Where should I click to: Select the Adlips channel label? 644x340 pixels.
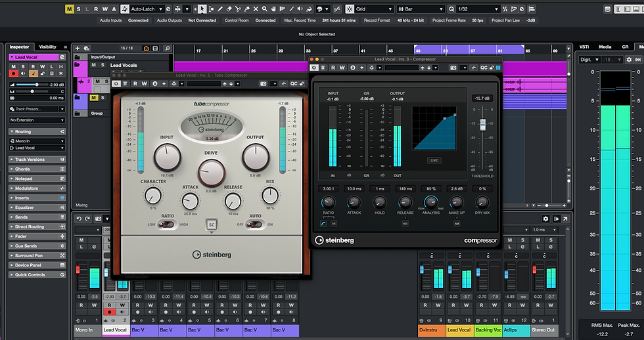516,329
